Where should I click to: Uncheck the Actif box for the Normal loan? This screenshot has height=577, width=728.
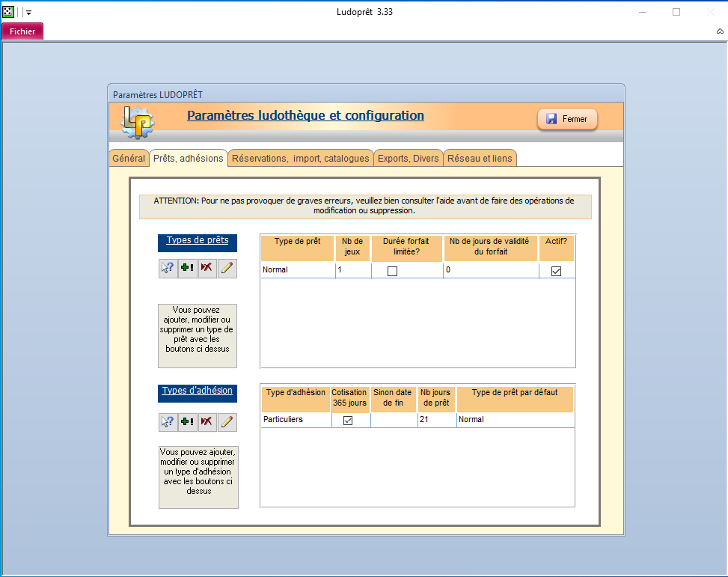click(x=556, y=271)
